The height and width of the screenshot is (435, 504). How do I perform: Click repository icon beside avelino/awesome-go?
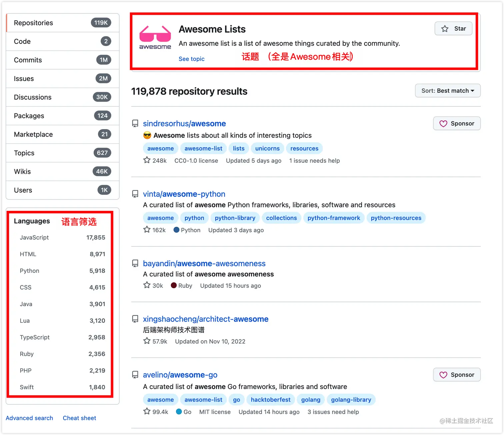pos(135,375)
